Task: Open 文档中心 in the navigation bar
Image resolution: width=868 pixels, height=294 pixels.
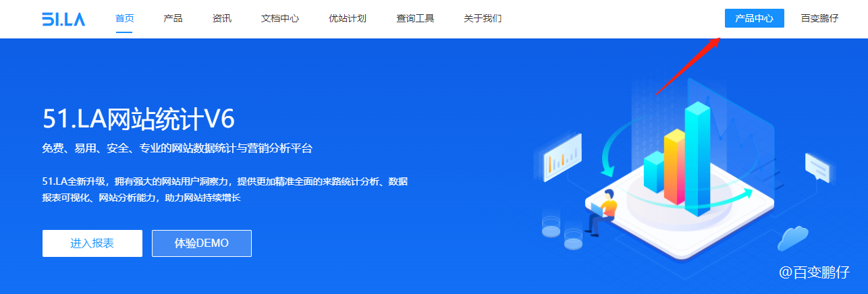Action: pyautogui.click(x=280, y=19)
